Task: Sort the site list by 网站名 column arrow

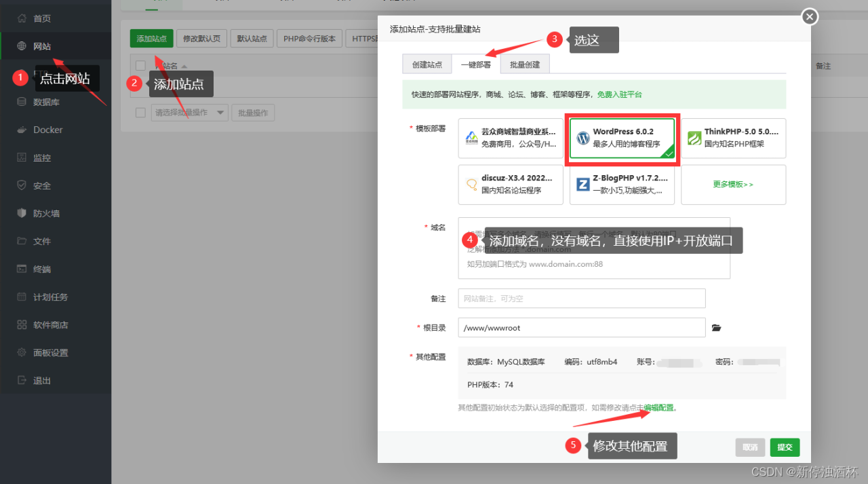Action: (184, 67)
